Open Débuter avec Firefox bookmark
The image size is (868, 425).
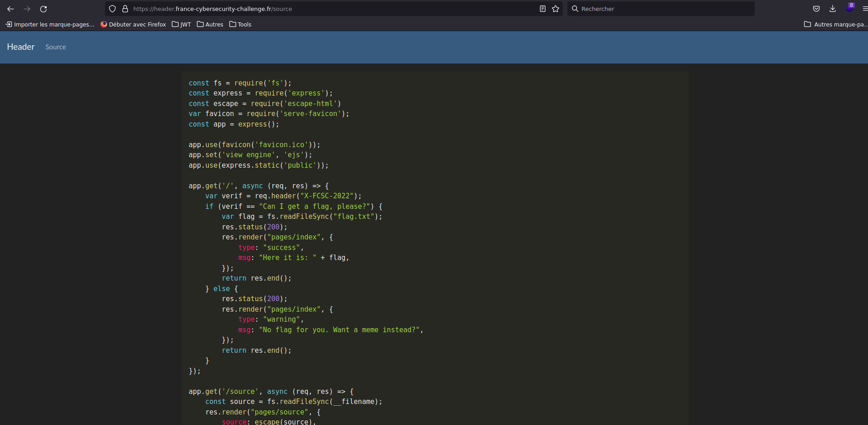pos(133,24)
